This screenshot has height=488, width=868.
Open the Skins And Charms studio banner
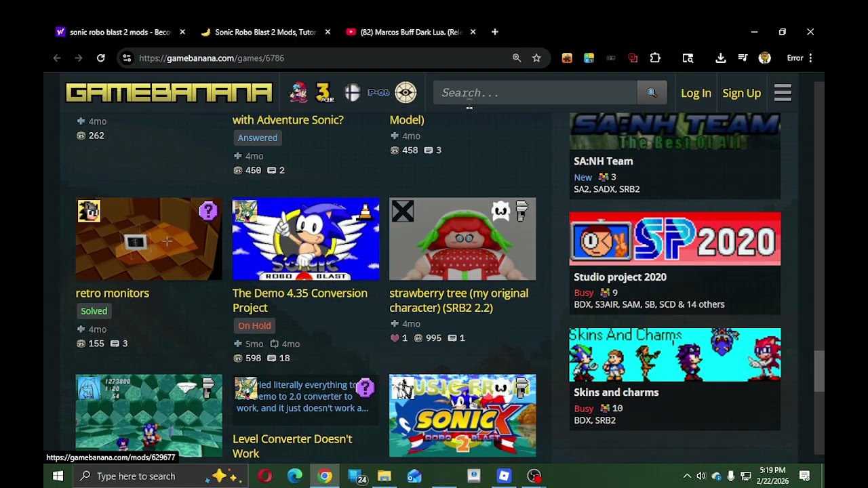click(675, 354)
